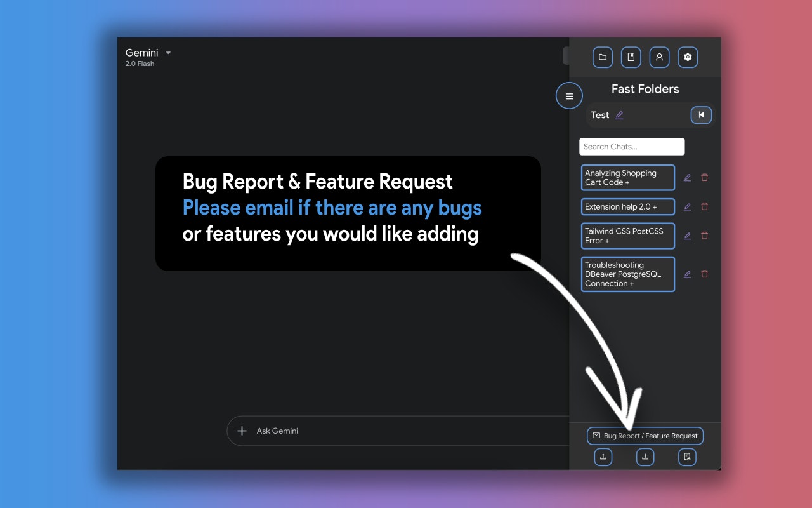Expand the Gemini model dropdown arrow
The height and width of the screenshot is (508, 812).
pos(168,53)
